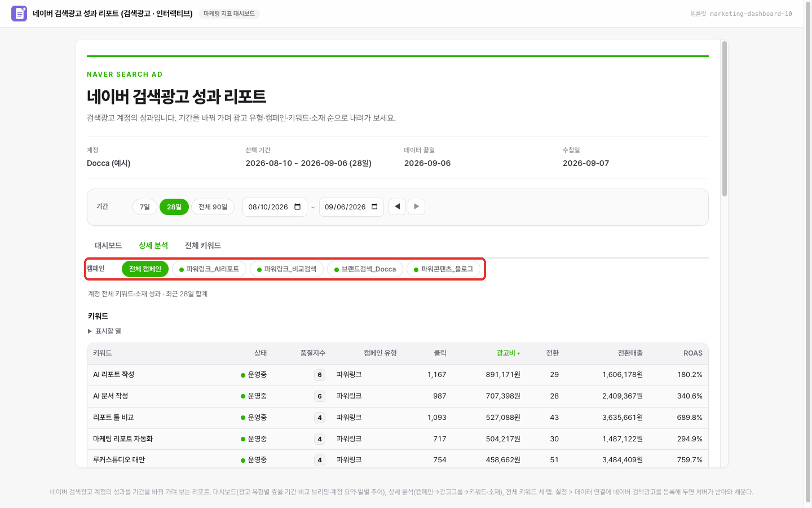Filter by 파워링크_AI리포트 campaign
This screenshot has width=812, height=508.
(x=209, y=269)
